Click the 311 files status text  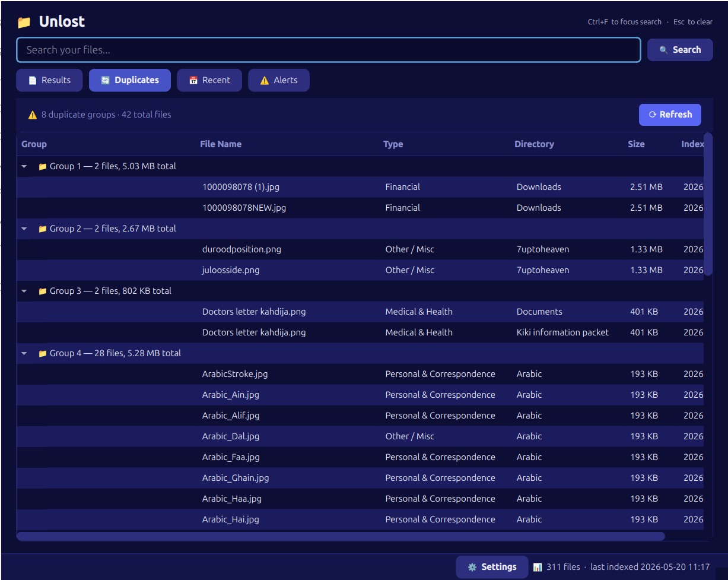(x=563, y=567)
